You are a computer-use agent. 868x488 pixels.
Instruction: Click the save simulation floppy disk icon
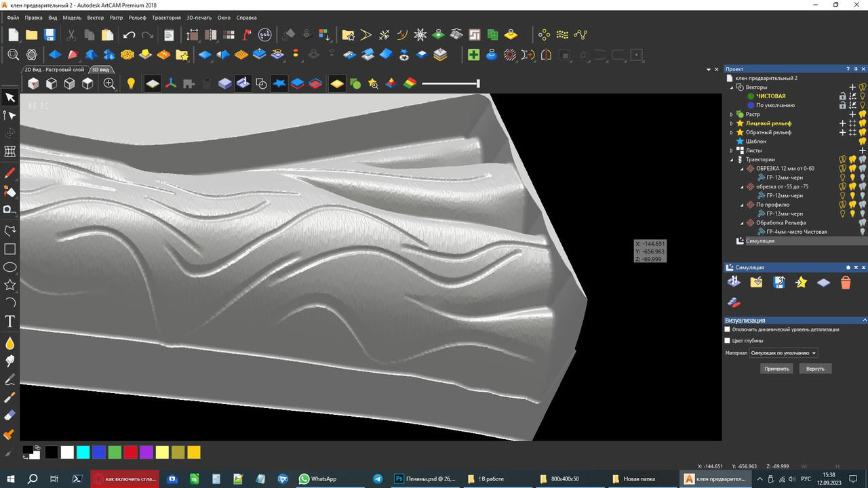779,283
